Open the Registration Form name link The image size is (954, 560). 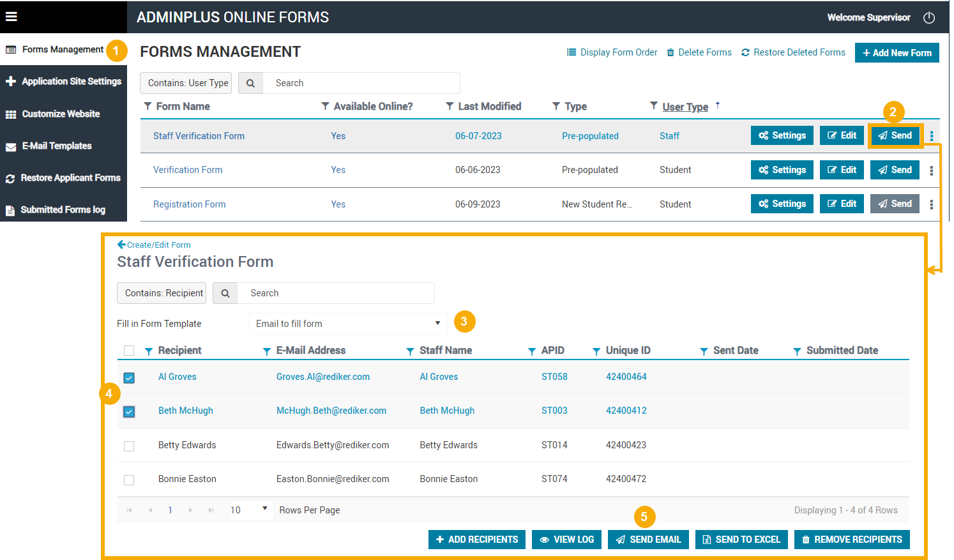coord(190,204)
